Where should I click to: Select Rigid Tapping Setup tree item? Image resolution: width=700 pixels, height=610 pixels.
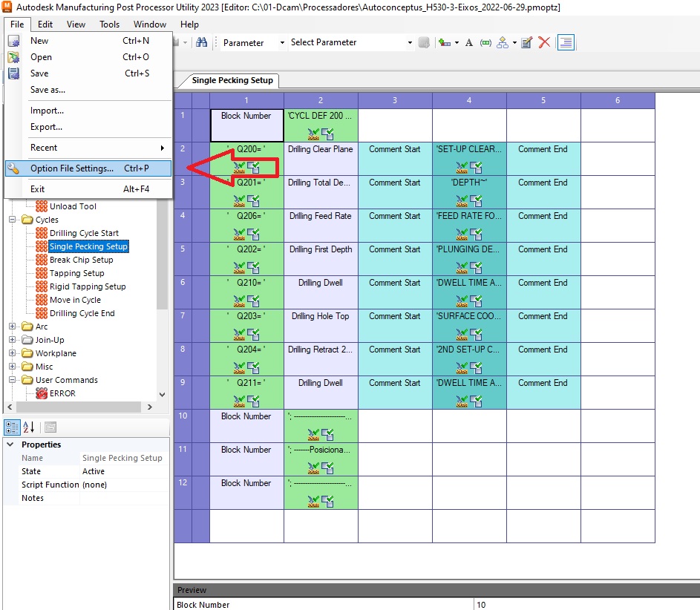(x=88, y=286)
